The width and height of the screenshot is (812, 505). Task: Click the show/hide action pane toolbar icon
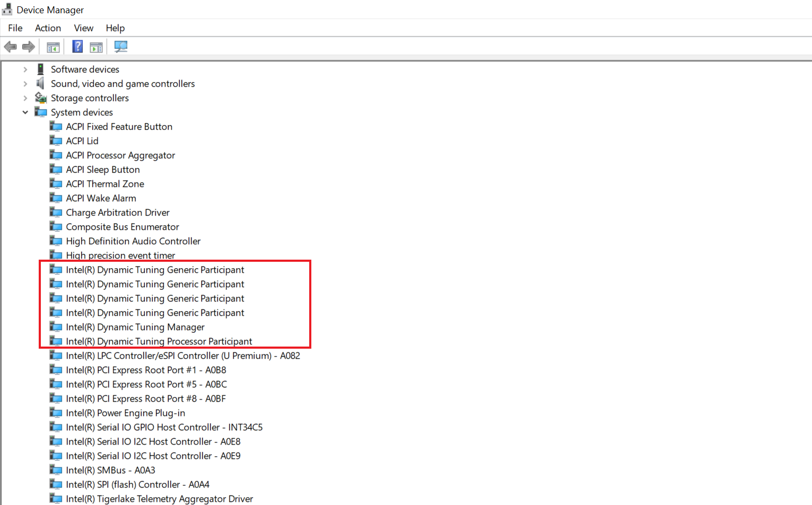click(x=96, y=47)
